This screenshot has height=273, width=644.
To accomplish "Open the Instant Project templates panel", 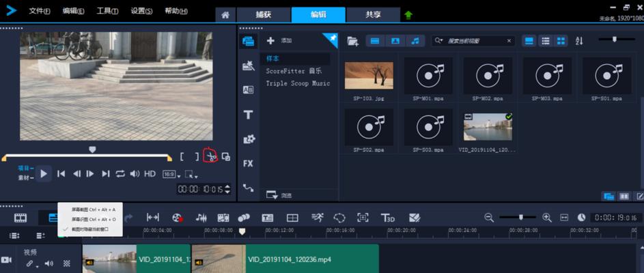I will (x=248, y=66).
